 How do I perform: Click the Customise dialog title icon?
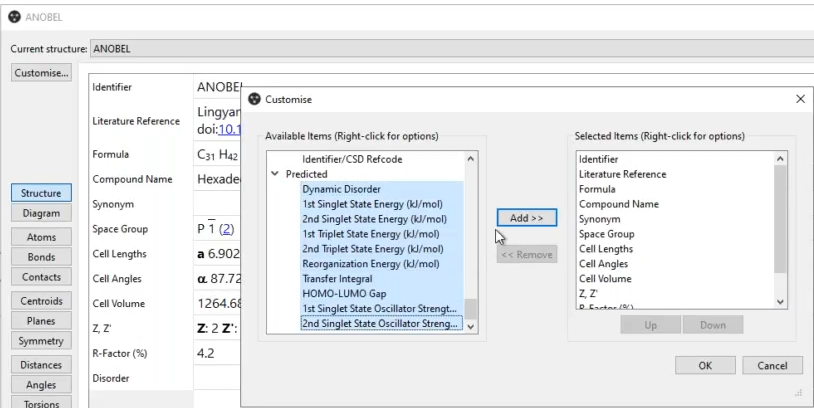[255, 100]
